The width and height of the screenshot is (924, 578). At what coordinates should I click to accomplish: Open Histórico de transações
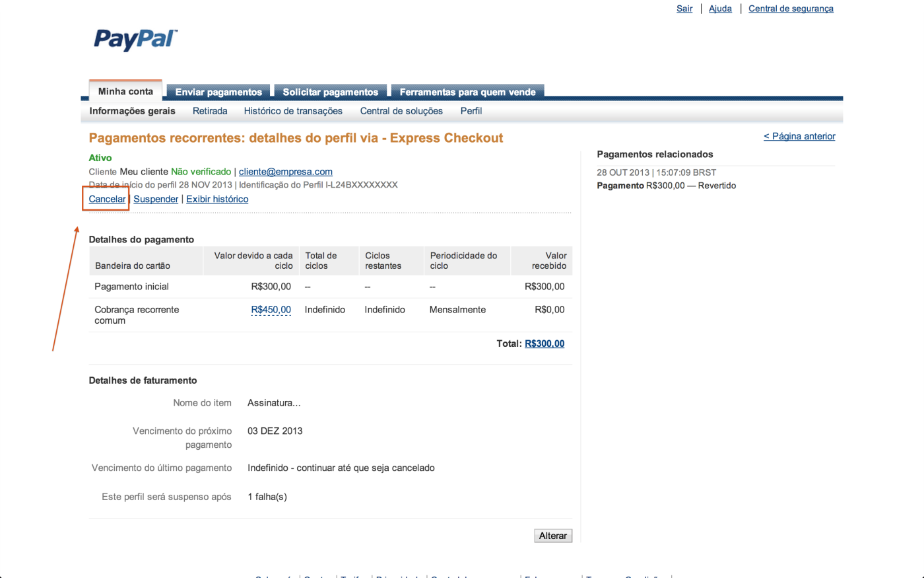293,111
